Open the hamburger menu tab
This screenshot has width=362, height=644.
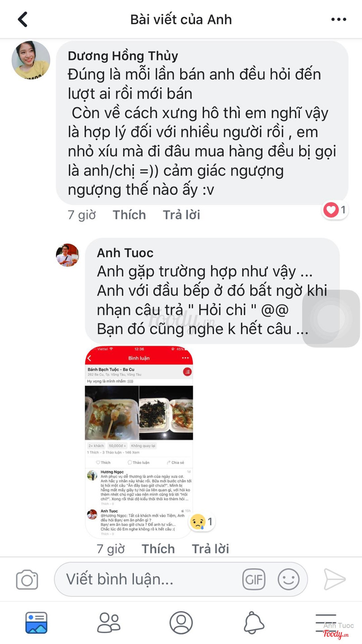(326, 623)
